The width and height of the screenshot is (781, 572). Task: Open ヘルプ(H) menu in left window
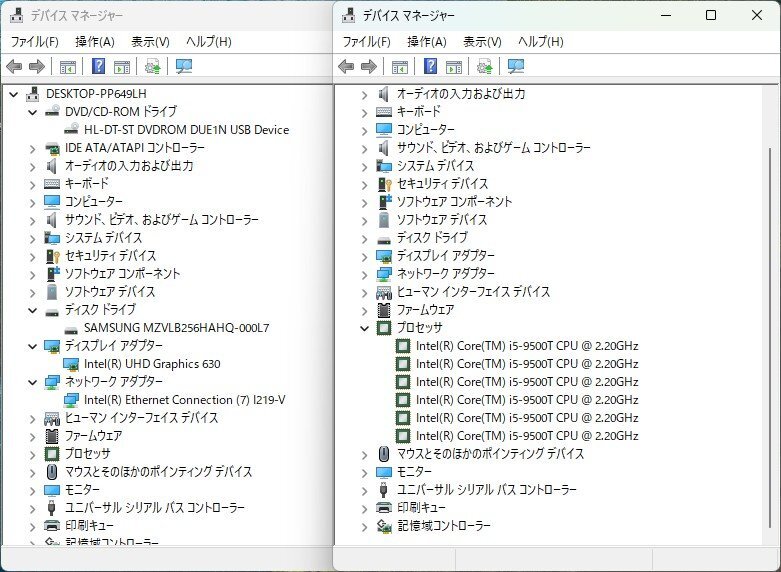(209, 41)
